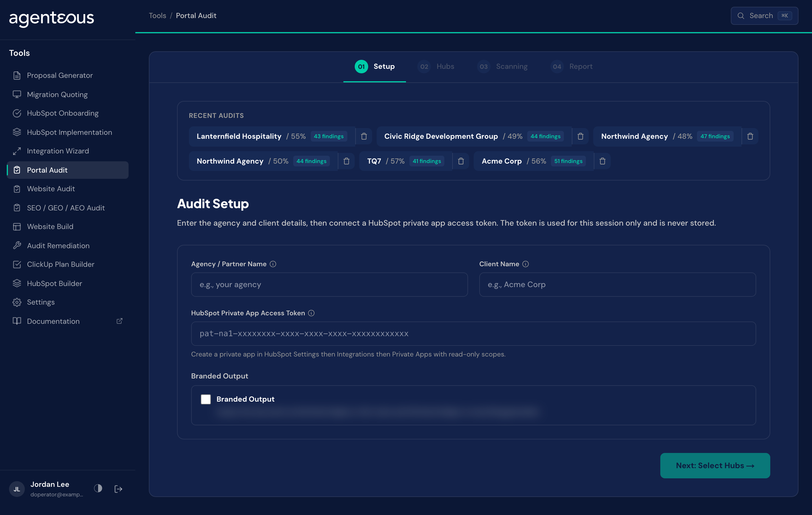
Task: Click the Documentation book icon
Action: pos(17,321)
